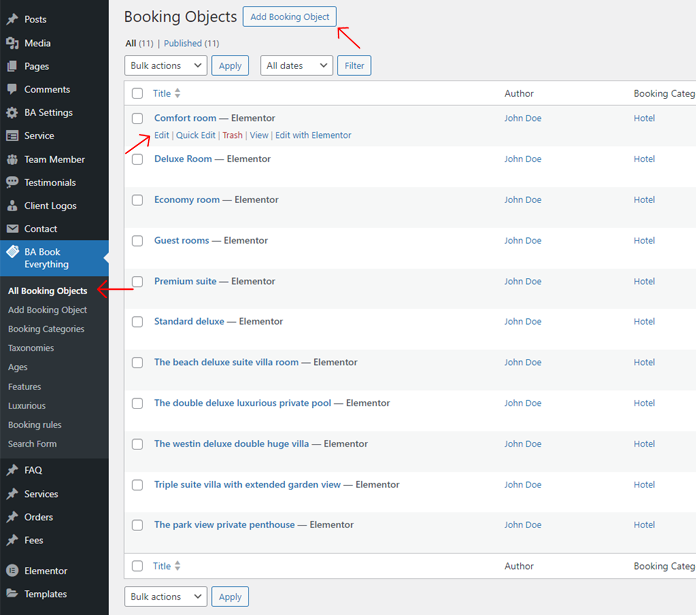Open Ages submenu item
Viewport: 696px width, 615px height.
tap(18, 367)
